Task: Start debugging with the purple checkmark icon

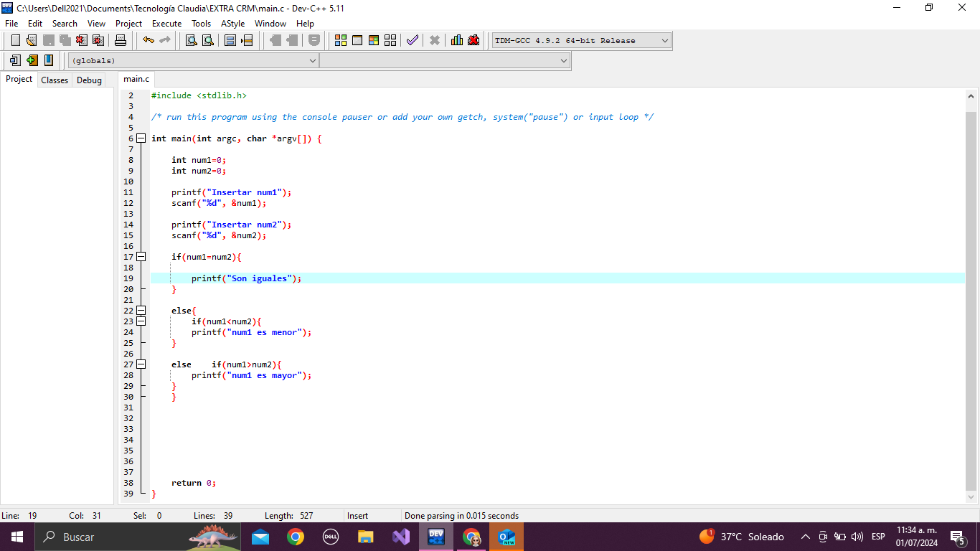Action: [x=412, y=40]
